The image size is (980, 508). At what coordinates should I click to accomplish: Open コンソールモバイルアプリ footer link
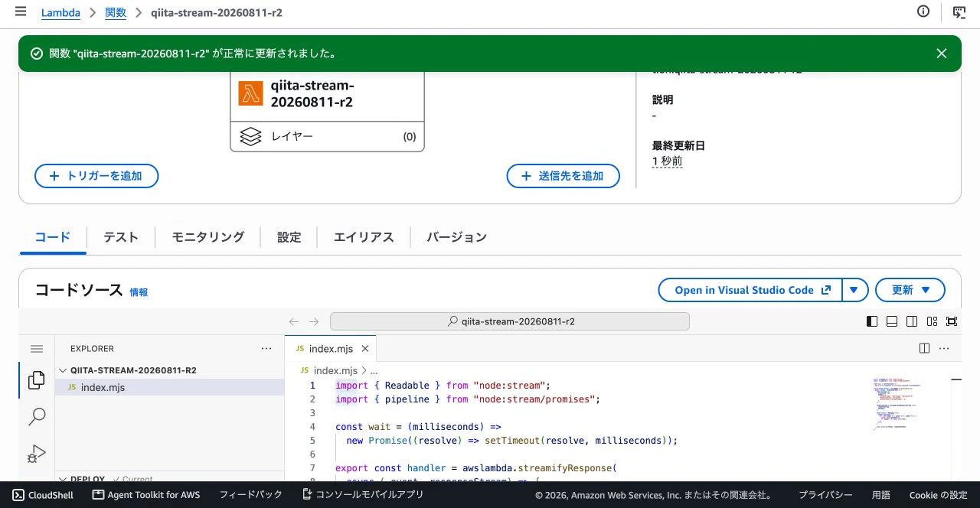[363, 495]
